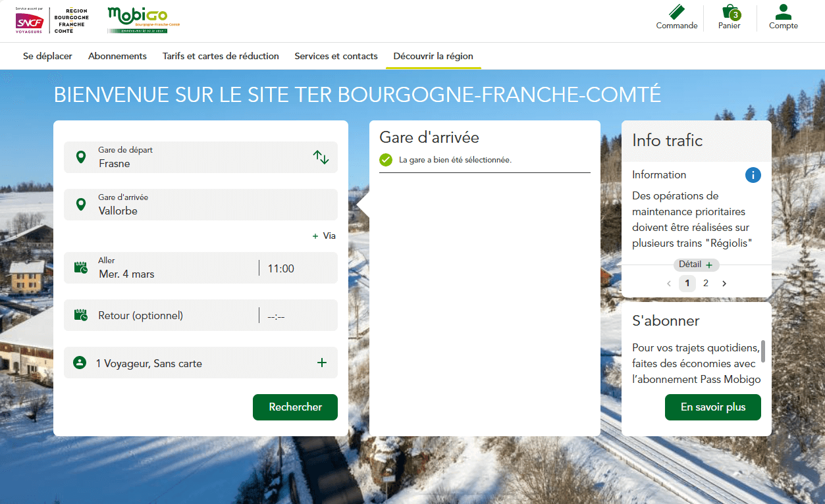825x504 pixels.
Task: Click the Retour calendar icon
Action: tap(80, 315)
